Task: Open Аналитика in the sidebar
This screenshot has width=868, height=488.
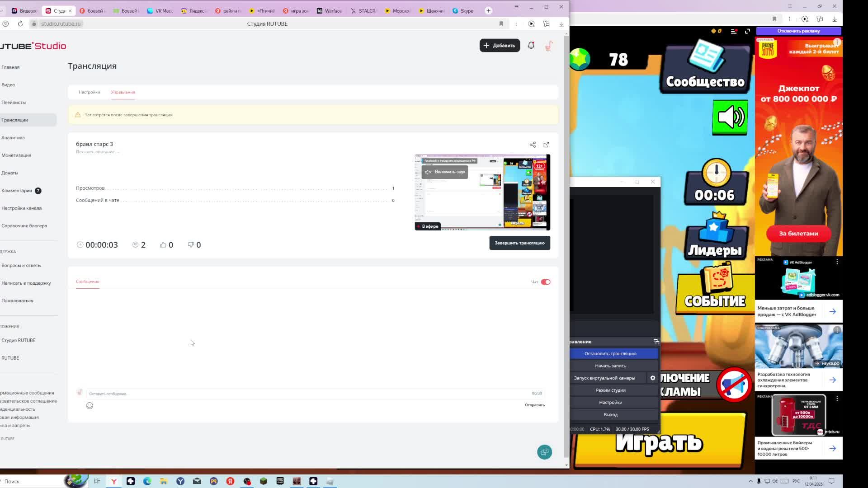Action: point(13,137)
